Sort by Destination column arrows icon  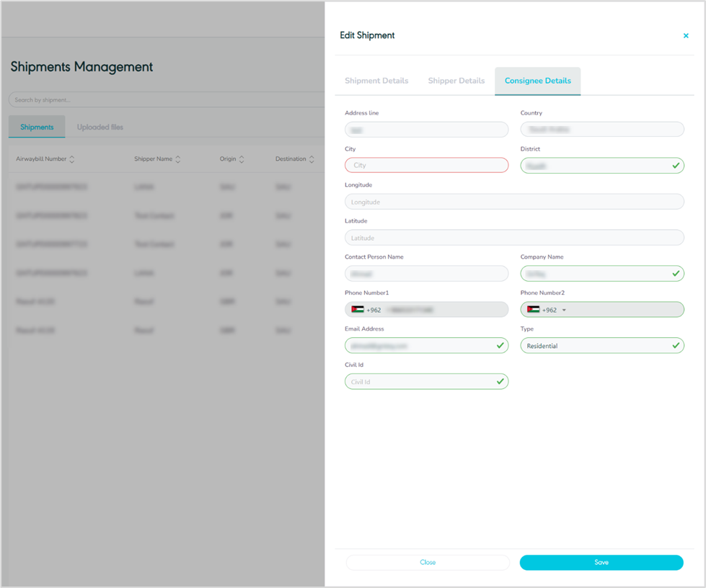coord(312,159)
